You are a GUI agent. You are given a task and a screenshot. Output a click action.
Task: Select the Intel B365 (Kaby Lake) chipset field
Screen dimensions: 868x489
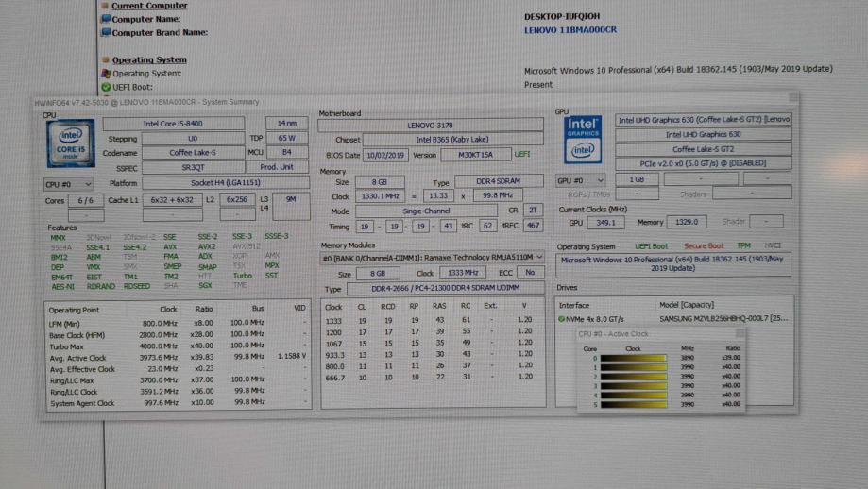[x=452, y=140]
